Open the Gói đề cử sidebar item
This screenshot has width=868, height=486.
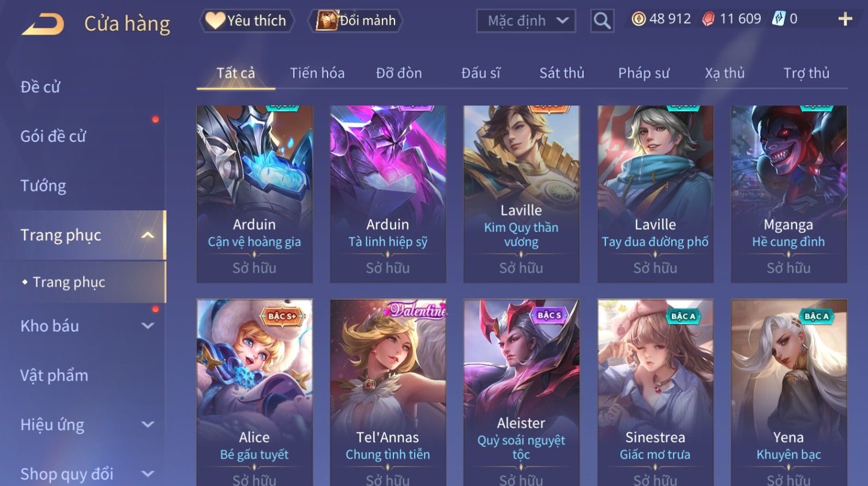[53, 137]
